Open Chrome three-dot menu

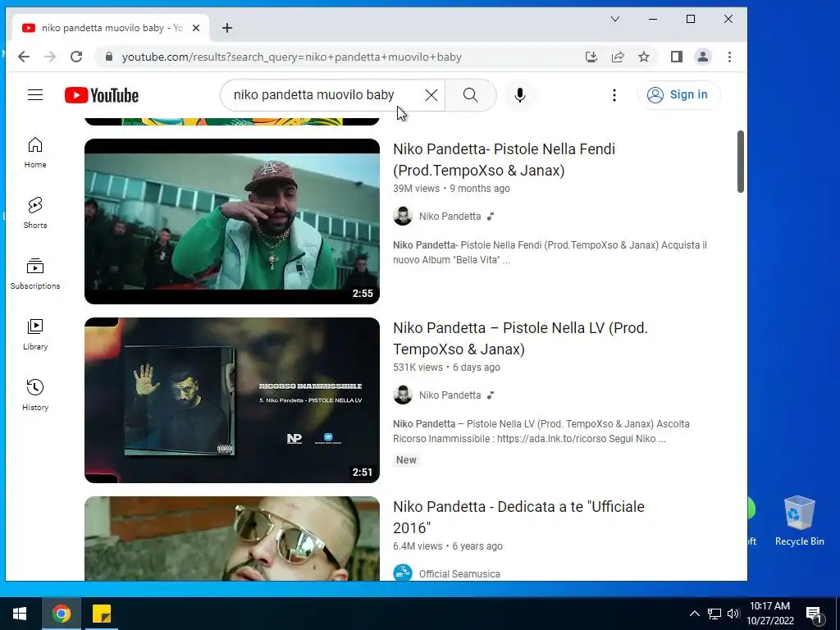[729, 57]
